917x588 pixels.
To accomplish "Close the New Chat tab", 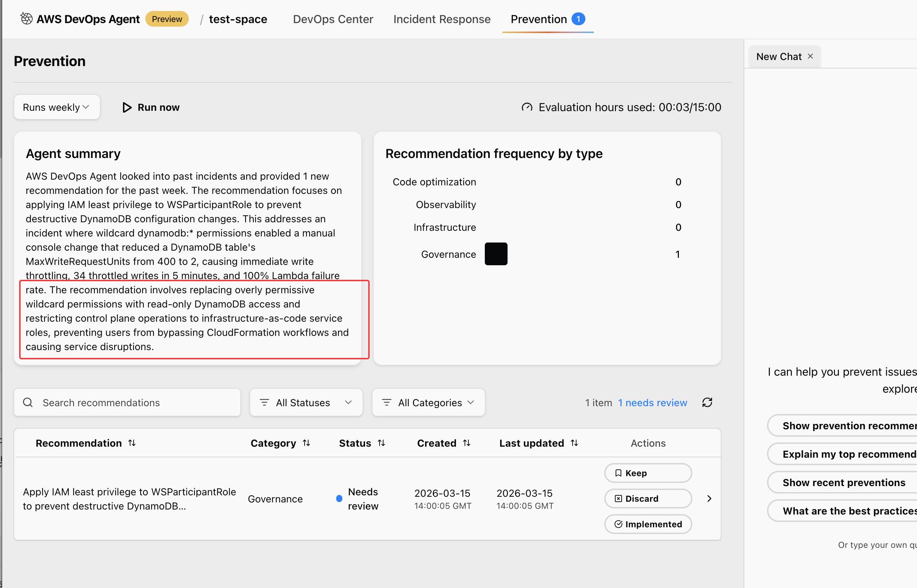I will click(810, 56).
